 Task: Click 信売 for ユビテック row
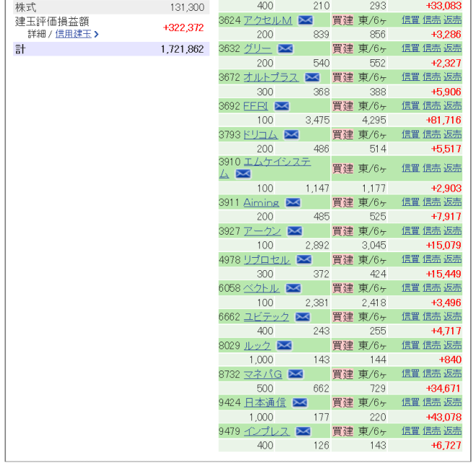(x=431, y=316)
